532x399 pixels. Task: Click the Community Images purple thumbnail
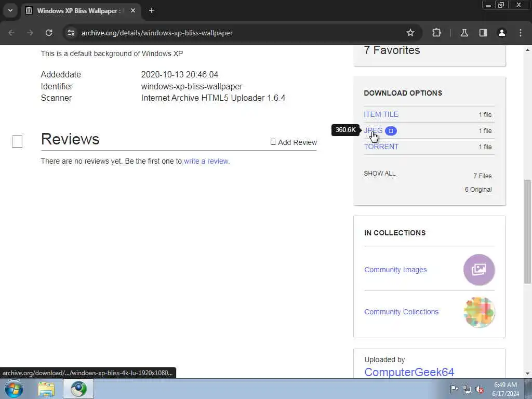tap(479, 270)
